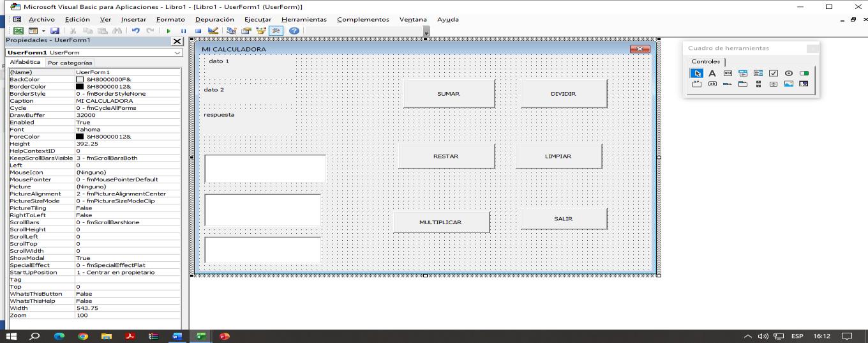Open the Properties Window toolbar icon
The image size is (868, 343).
click(246, 31)
